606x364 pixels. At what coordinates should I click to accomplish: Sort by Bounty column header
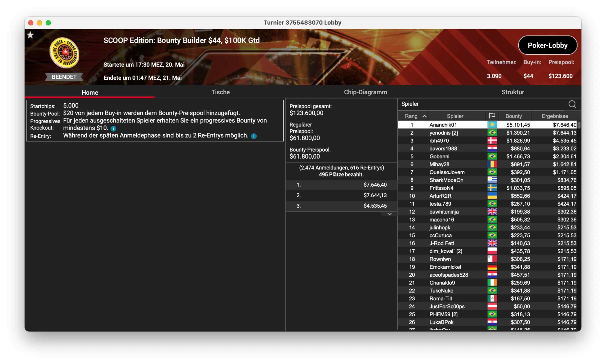(x=513, y=116)
